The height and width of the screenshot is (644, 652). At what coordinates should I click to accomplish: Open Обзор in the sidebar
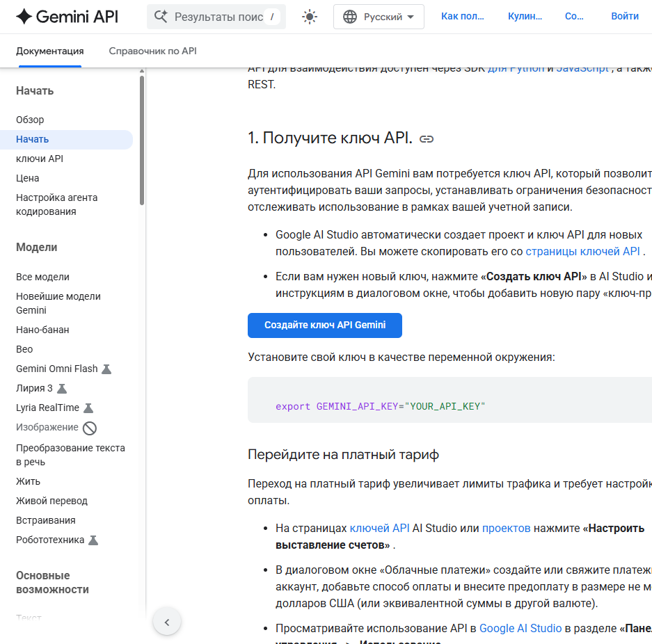(x=30, y=120)
